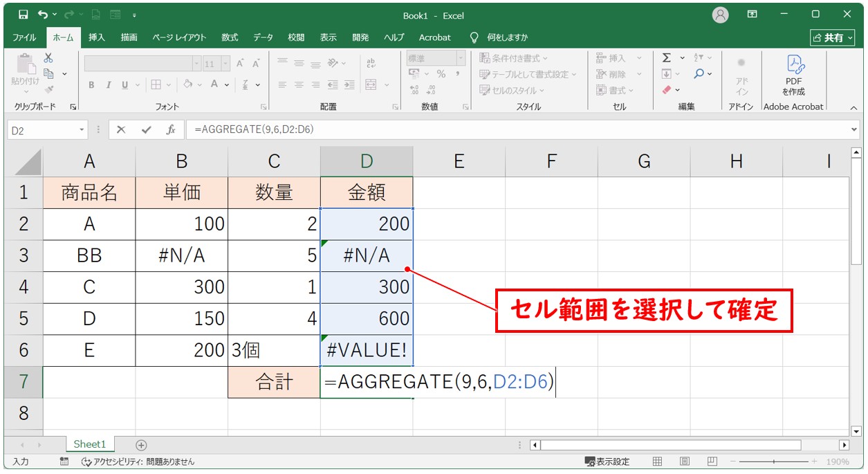Confirm formula with the Enter checkmark

146,129
